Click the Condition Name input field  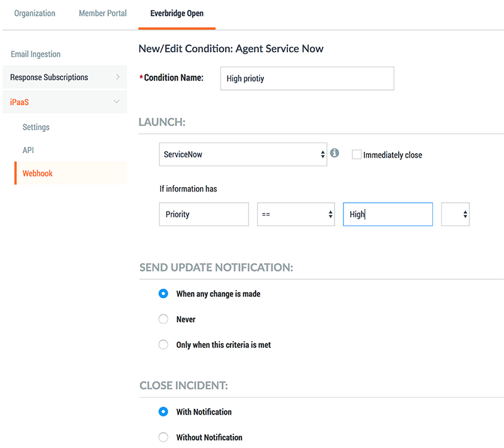pos(307,78)
